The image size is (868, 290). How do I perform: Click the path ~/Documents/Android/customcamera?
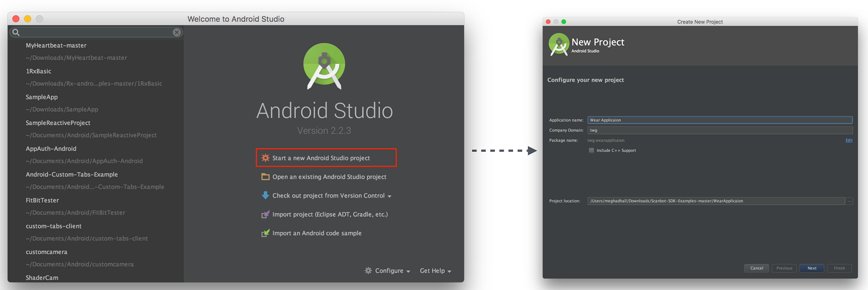click(80, 264)
